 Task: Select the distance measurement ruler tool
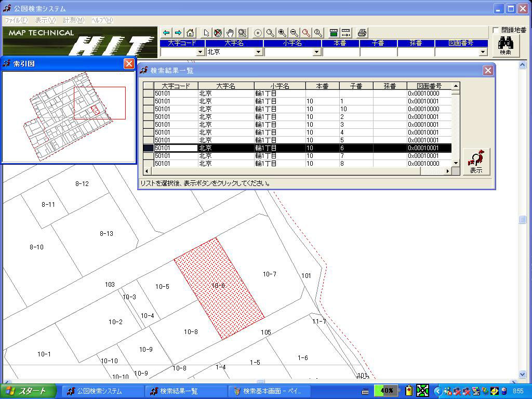pyautogui.click(x=345, y=33)
